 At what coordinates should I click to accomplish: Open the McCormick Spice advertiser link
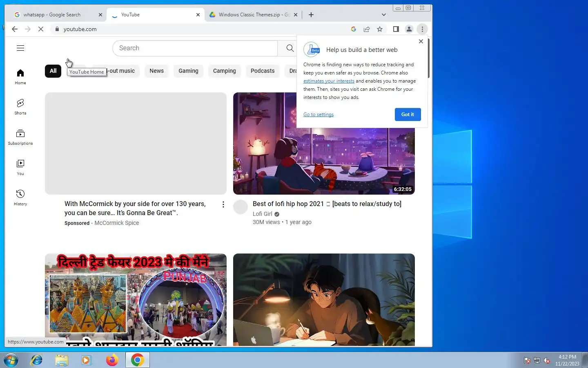pos(117,223)
